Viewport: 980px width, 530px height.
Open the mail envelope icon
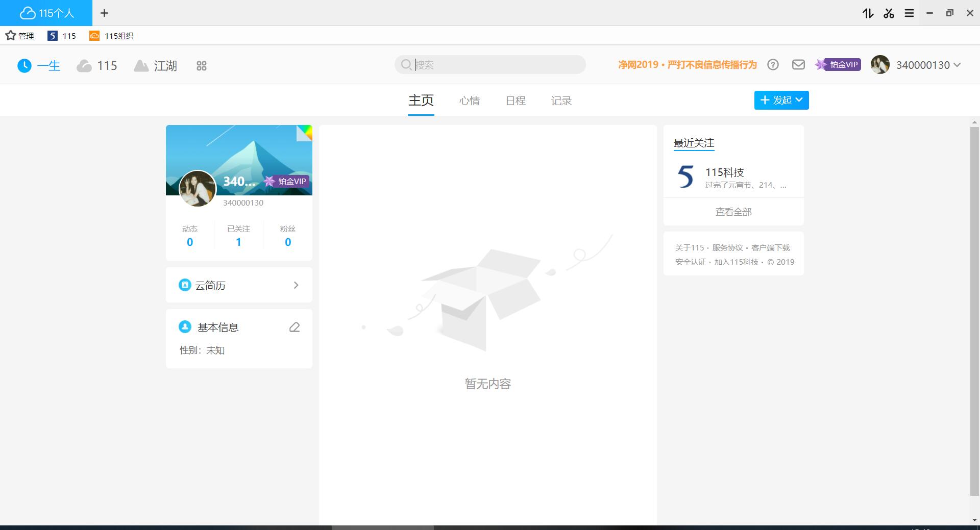(798, 65)
